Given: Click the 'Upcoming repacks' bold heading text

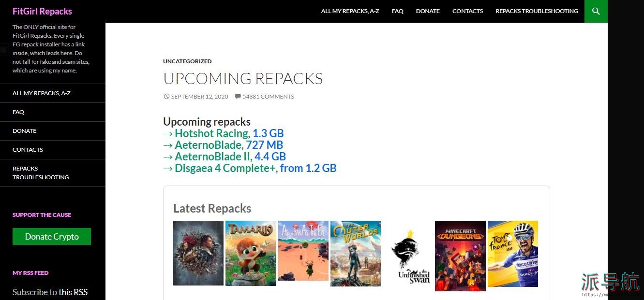Looking at the screenshot, I should [x=207, y=122].
